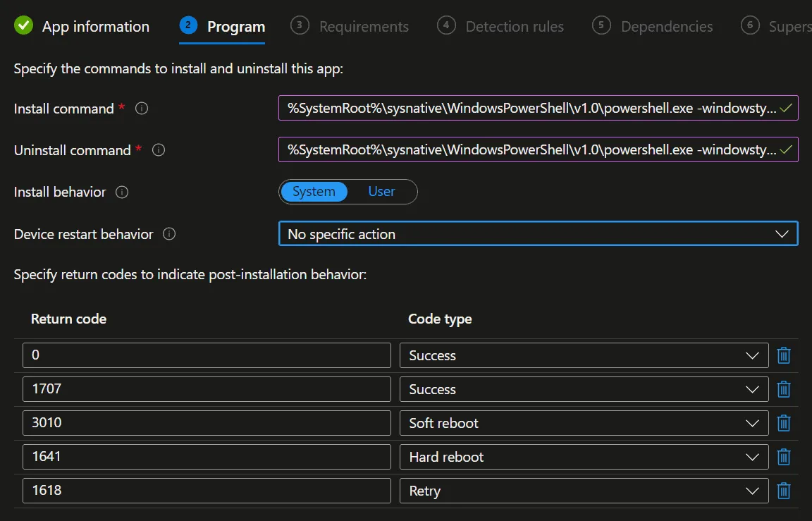Click the Uninstall command info icon

[159, 150]
